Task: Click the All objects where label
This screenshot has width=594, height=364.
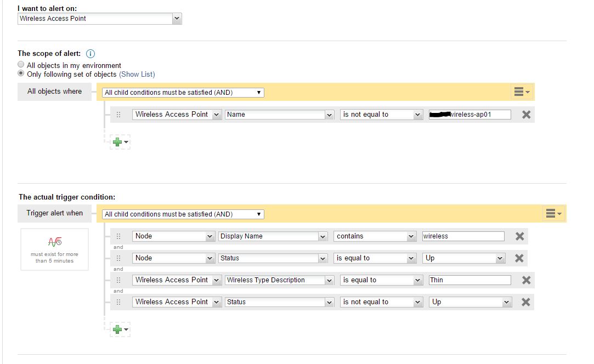Action: click(54, 92)
